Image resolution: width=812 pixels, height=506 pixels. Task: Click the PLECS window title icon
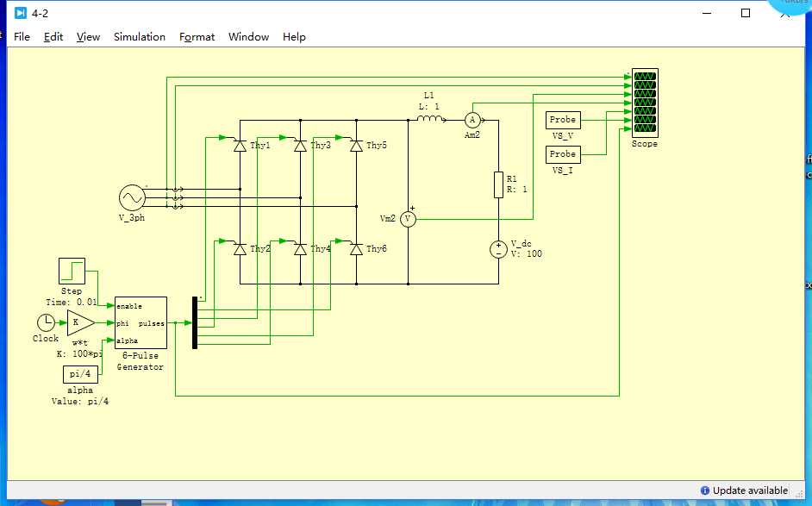click(x=20, y=13)
